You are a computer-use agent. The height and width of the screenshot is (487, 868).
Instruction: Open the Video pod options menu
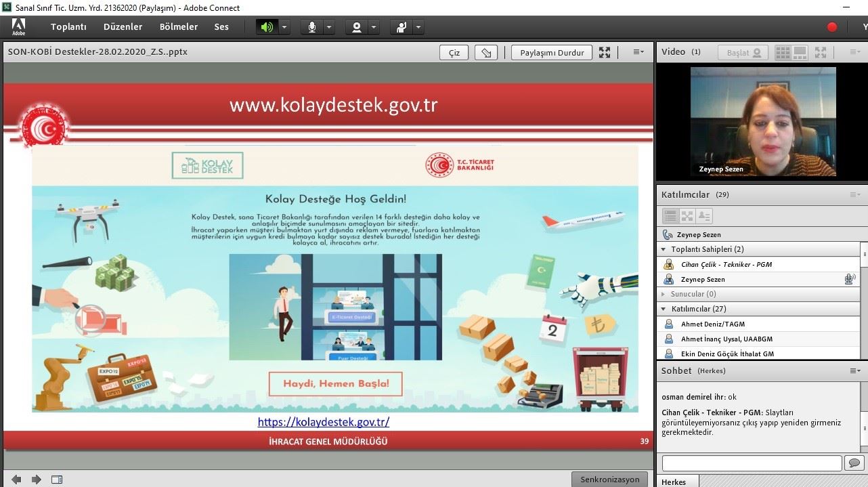[x=856, y=52]
